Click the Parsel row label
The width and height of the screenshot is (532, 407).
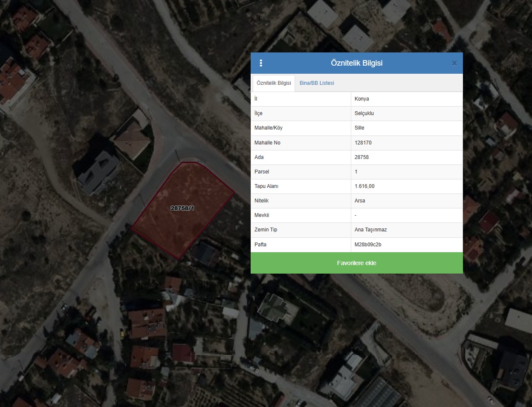262,172
